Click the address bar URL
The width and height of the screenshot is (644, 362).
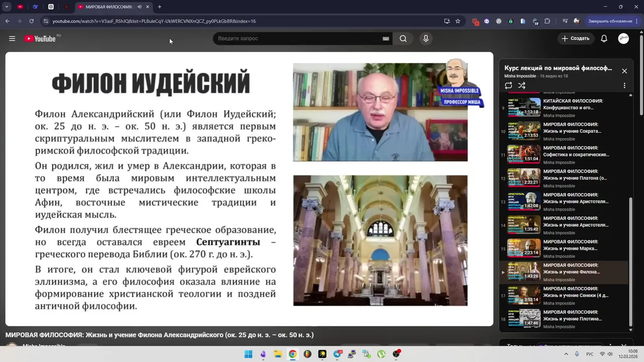154,21
